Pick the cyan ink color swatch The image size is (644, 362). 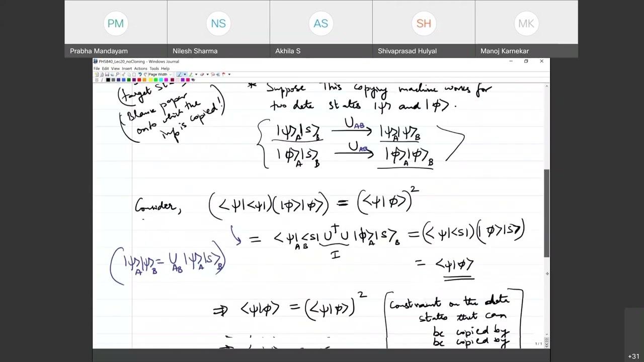pos(161,80)
